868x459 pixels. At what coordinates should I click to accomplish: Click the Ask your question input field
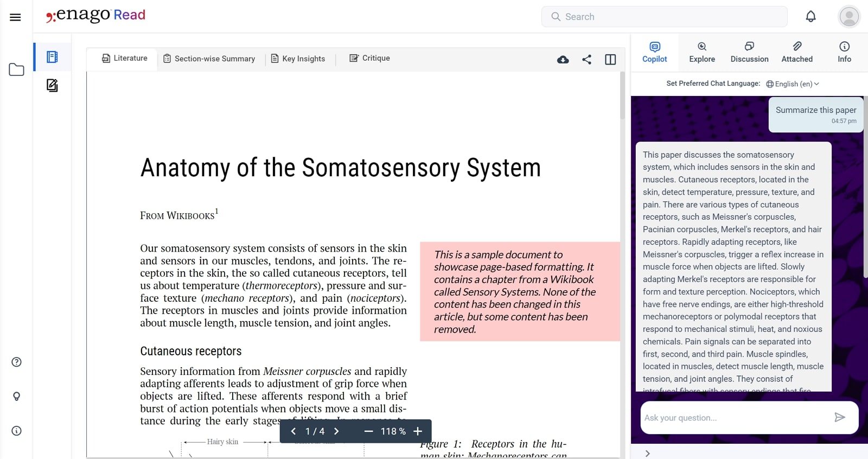pos(735,418)
